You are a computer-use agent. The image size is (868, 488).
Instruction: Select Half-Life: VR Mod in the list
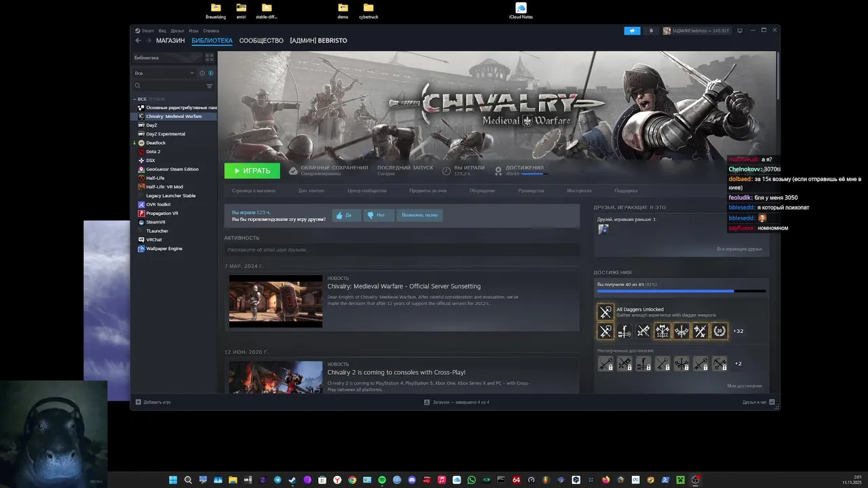[174, 187]
